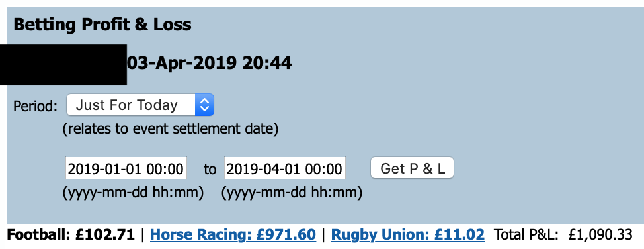This screenshot has height=249, width=644.
Task: Click the relates to event settlement date note
Action: point(171,130)
